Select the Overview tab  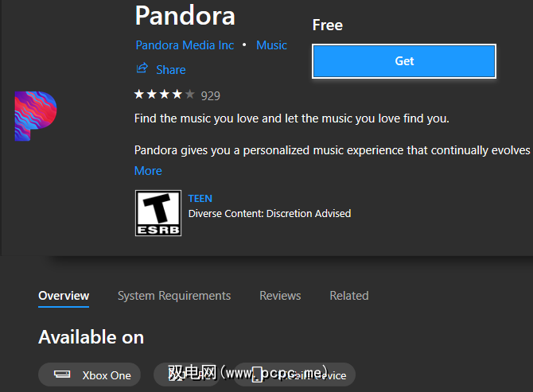pos(64,296)
